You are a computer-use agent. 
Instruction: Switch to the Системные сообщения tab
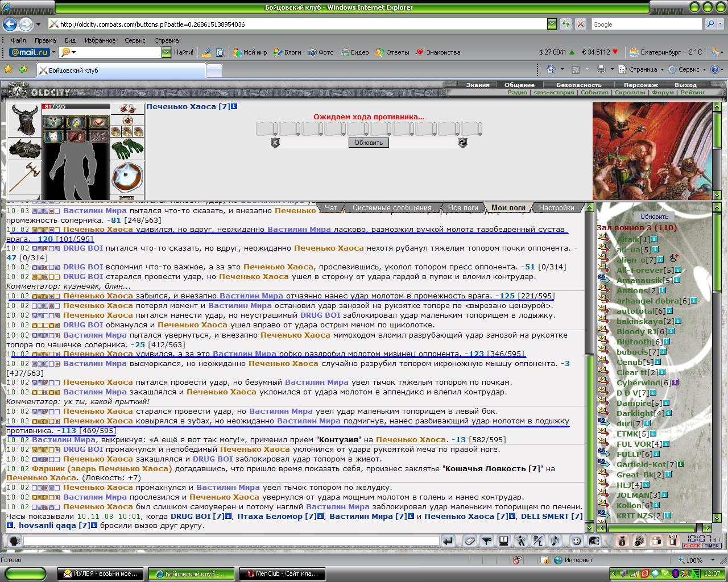(x=392, y=207)
